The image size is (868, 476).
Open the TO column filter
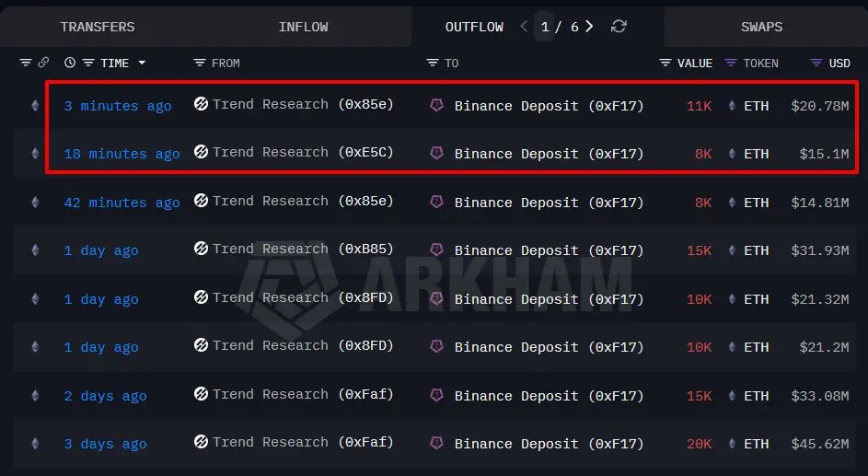coord(433,63)
